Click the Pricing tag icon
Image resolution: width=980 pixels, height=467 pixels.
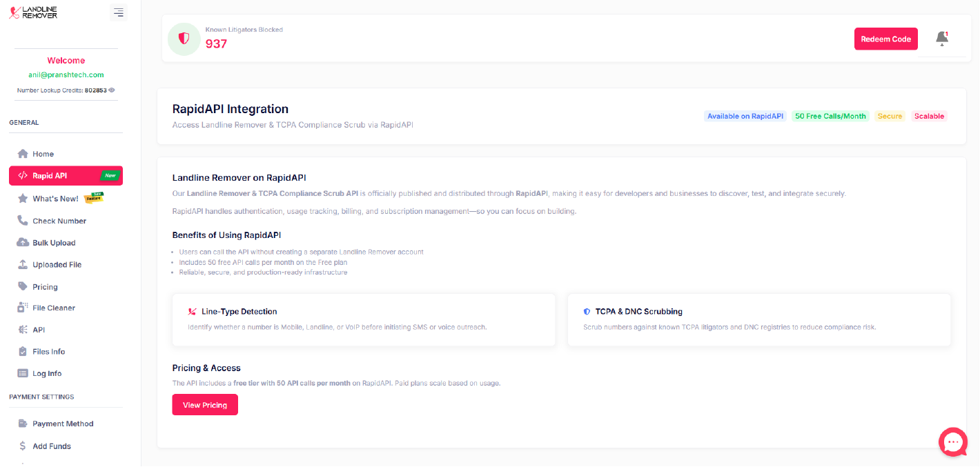coord(23,286)
